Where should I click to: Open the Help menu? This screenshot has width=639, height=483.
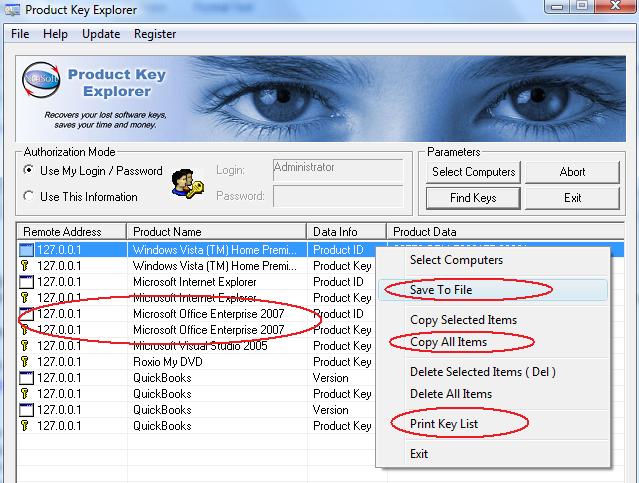pos(55,34)
